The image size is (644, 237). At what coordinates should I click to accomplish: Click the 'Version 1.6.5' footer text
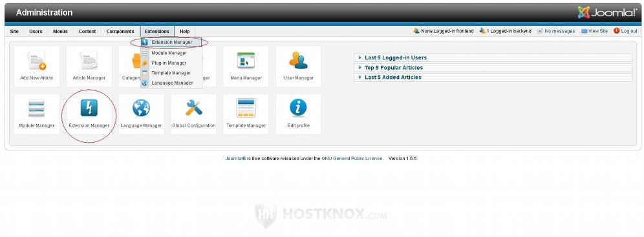tap(402, 158)
